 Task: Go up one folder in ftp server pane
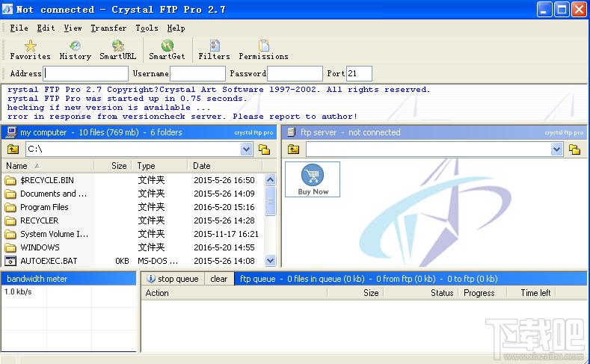pyautogui.click(x=293, y=149)
